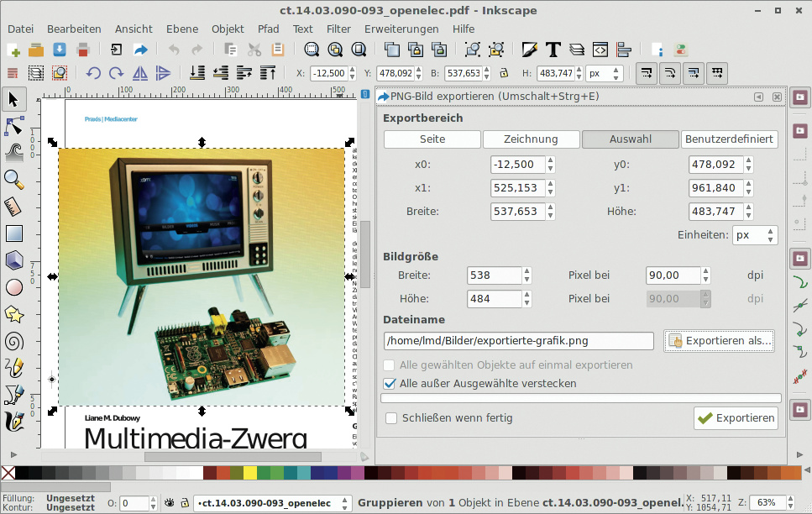Click the 'Exportieren als...' button
Screen dimensions: 812x514
tap(720, 341)
